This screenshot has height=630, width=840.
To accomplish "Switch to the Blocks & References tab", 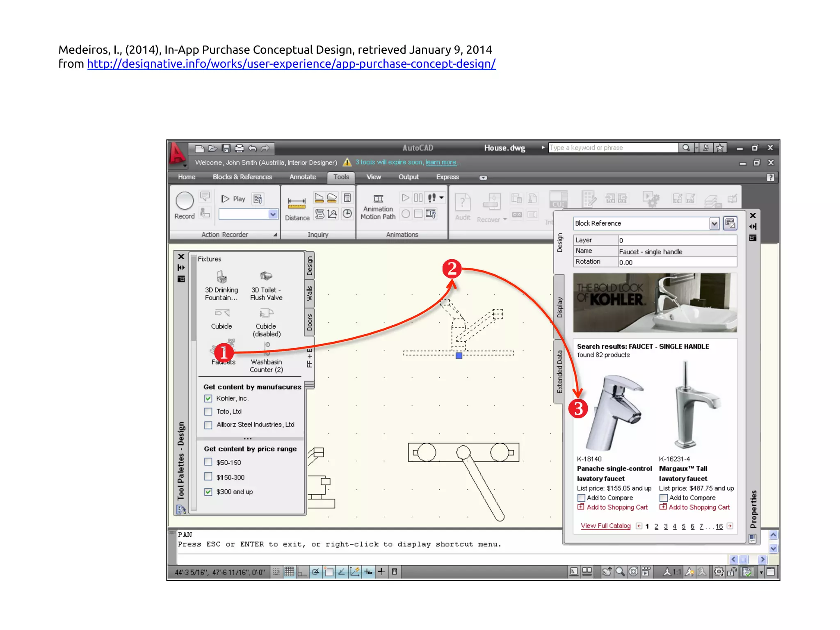I will (242, 177).
